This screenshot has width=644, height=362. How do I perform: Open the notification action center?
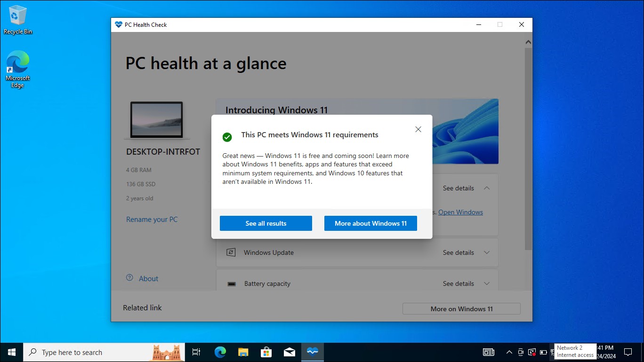click(x=628, y=352)
